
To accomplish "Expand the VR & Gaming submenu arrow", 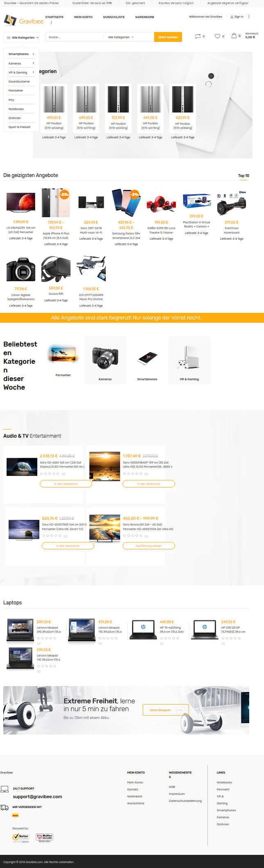I will (33, 72).
